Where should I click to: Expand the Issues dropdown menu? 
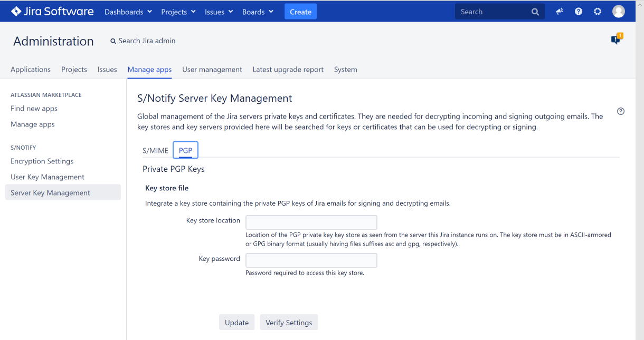click(219, 12)
